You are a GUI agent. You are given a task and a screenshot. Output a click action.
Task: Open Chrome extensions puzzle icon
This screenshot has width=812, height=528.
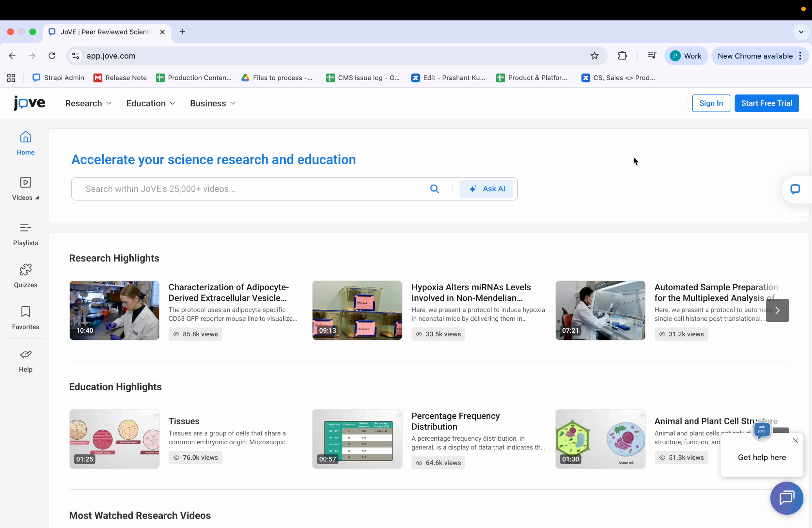tap(622, 56)
